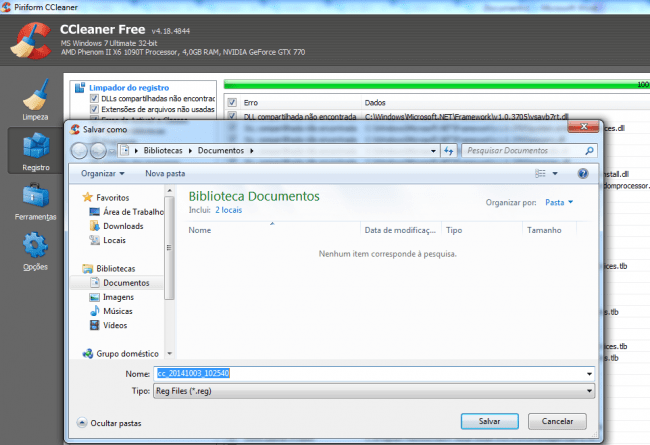Expand arrow after Bibliotecas in breadcrumb
650x445 pixels.
coord(190,151)
